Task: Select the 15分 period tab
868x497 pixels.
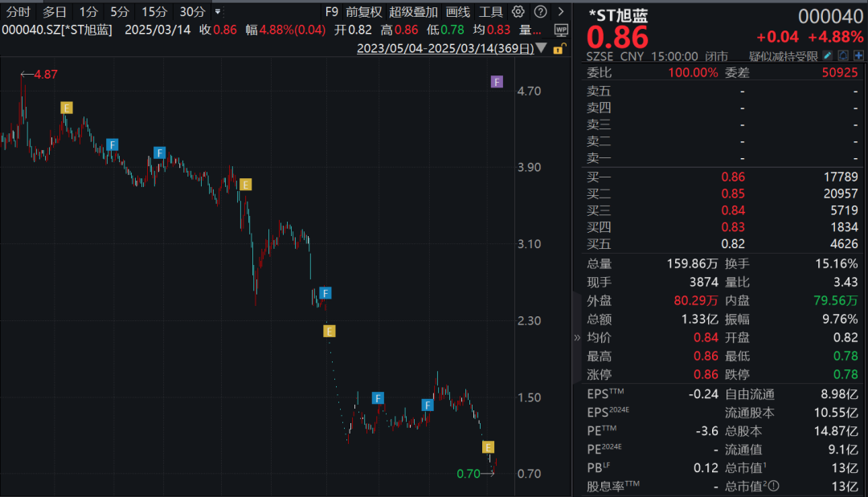Action: pos(154,11)
